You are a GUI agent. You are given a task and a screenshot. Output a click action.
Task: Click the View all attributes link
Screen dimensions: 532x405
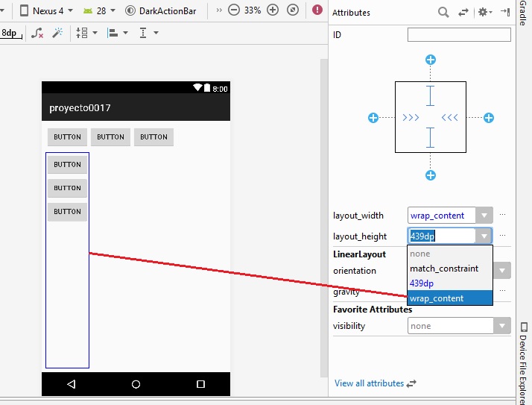pos(369,383)
